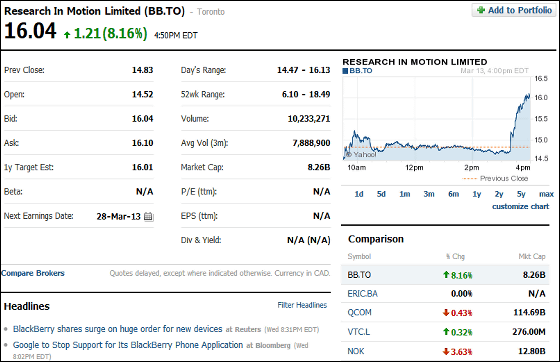Viewport: 560px width, 362px height.
Task: Click the intraday price chart
Action: [x=436, y=119]
